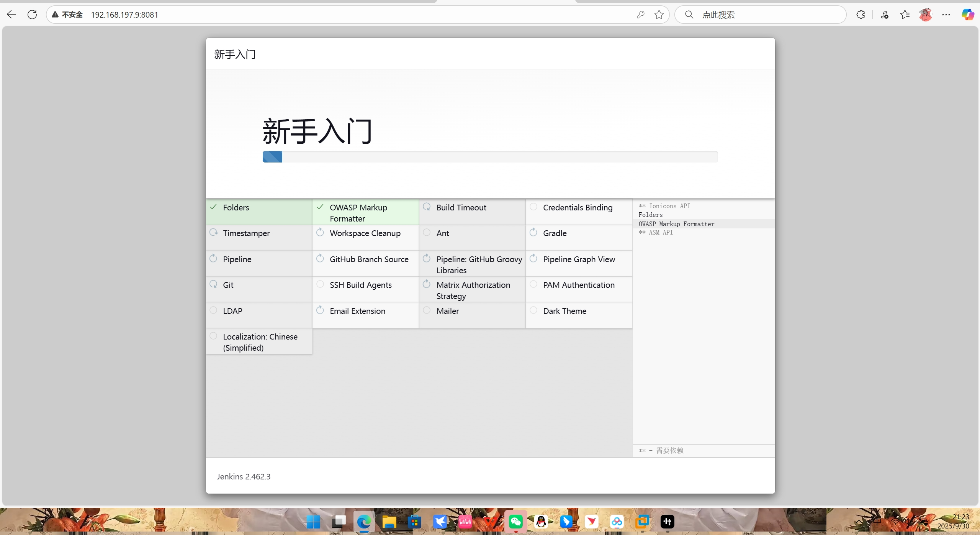
Task: Open the browser extensions puzzle icon
Action: (861, 15)
